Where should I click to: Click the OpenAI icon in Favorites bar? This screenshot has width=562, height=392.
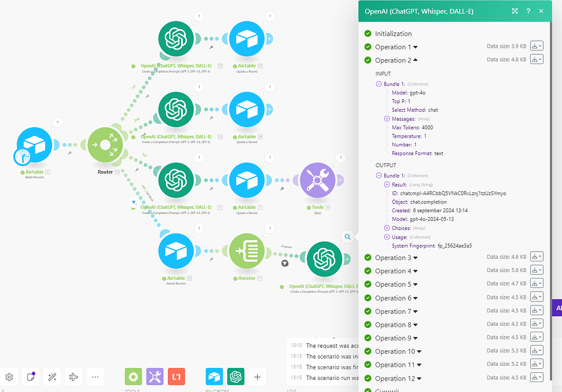click(x=236, y=377)
